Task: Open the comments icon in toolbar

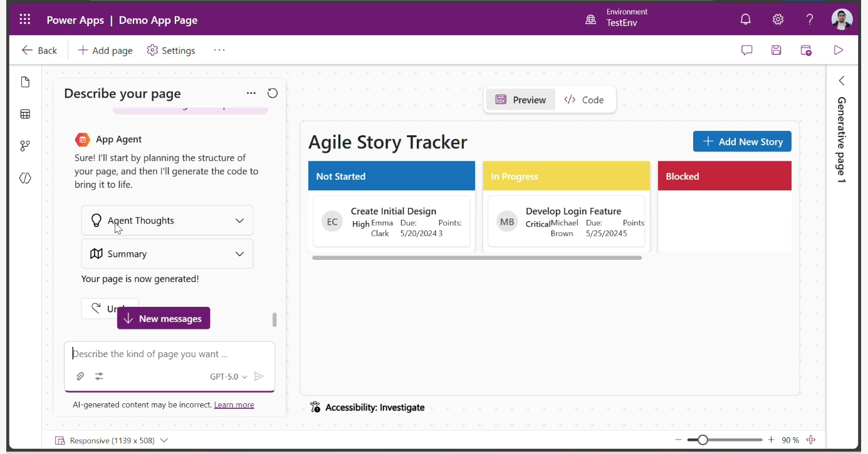Action: pos(746,50)
